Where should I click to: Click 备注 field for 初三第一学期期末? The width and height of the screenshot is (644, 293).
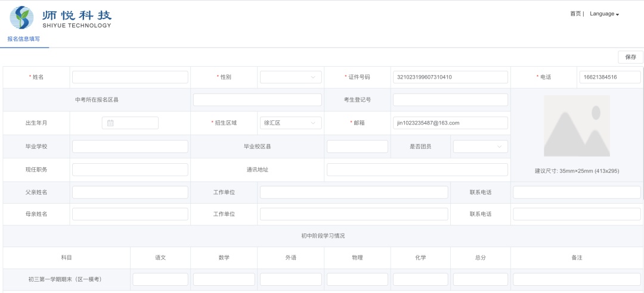tap(577, 279)
